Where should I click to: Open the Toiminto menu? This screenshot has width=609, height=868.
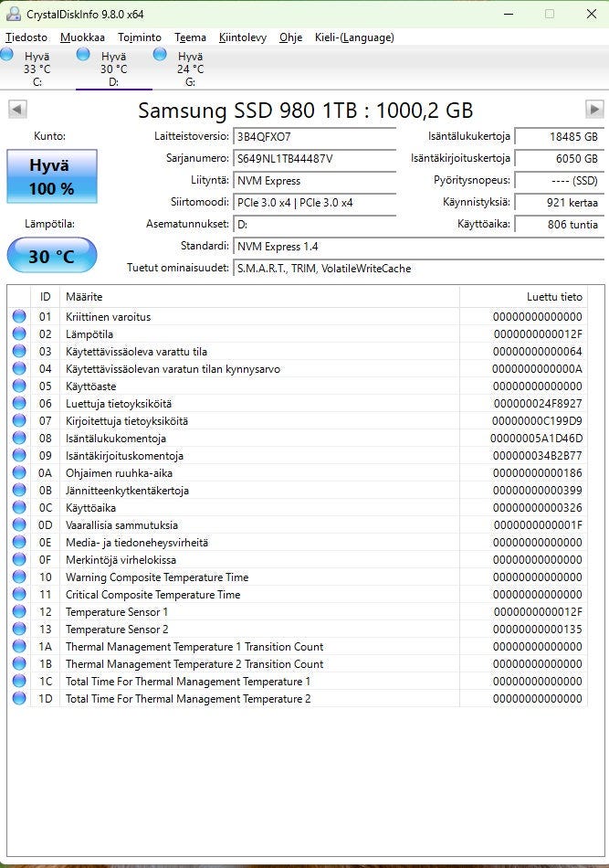pos(140,37)
